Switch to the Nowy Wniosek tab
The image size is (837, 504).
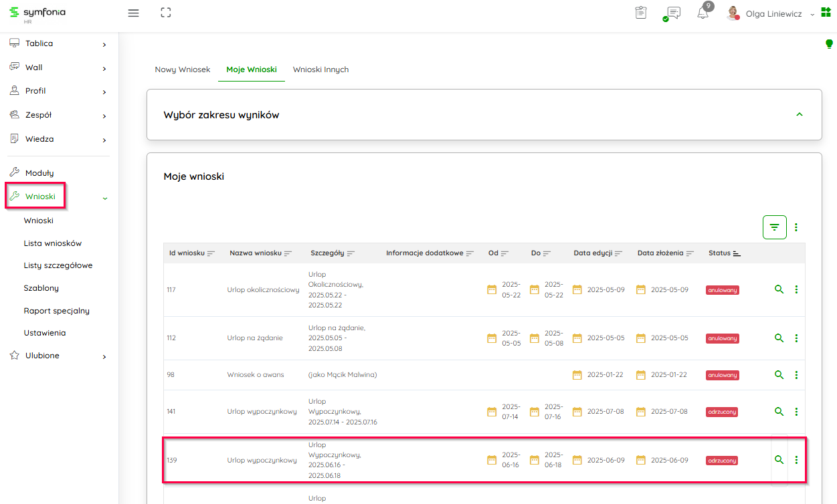click(182, 70)
